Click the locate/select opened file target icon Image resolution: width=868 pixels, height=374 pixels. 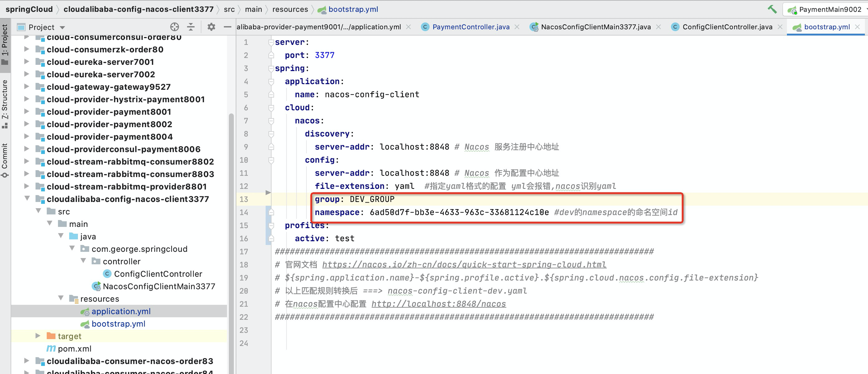(175, 27)
